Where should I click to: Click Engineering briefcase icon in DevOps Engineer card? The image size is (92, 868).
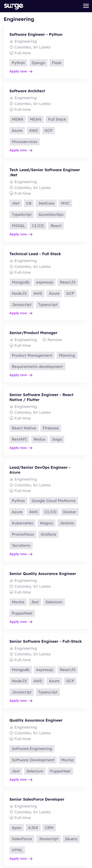(x=11, y=479)
